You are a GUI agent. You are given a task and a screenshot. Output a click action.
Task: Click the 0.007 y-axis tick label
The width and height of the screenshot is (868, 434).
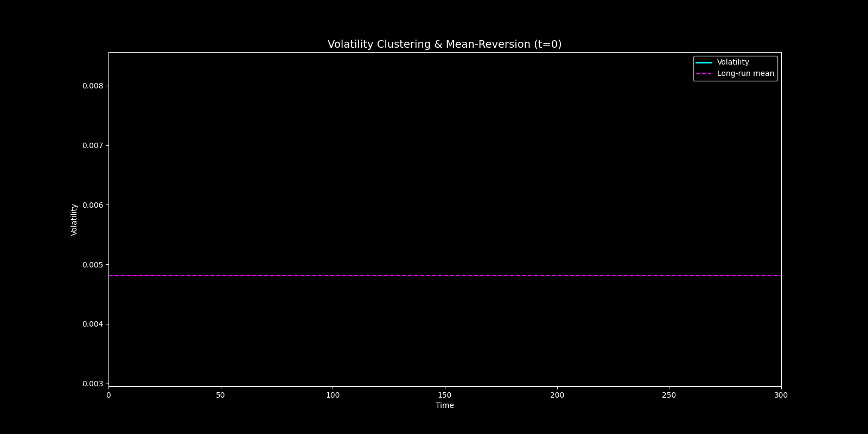(92, 145)
